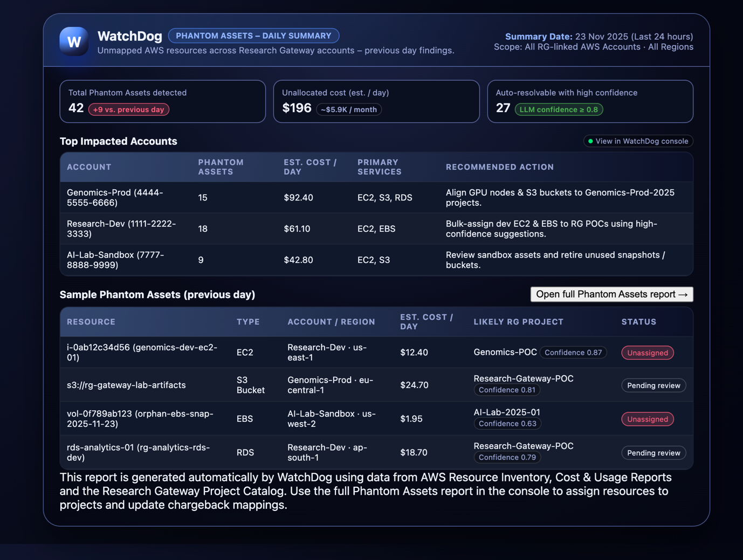Click Bulk-assign dev EC2 & EBS recommendation

552,229
